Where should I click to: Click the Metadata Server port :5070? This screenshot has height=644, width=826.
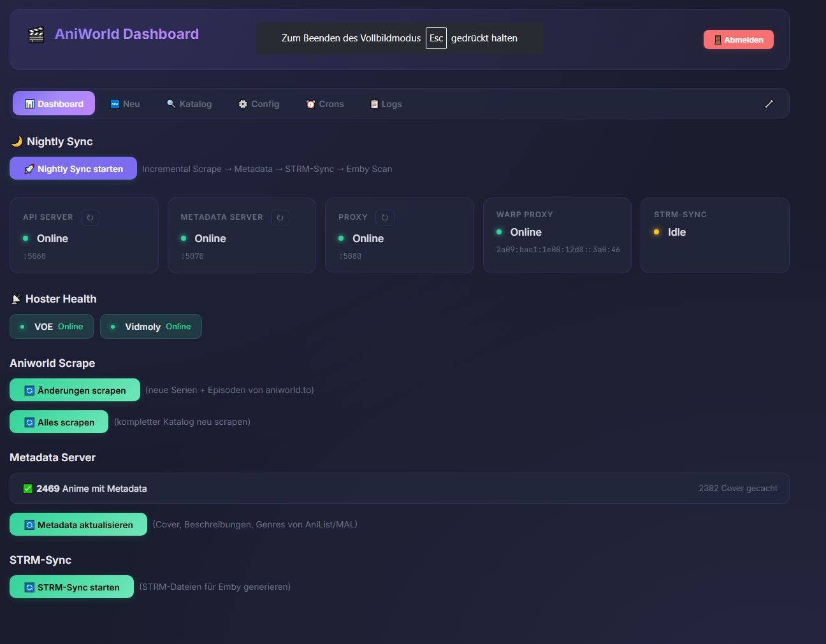point(192,256)
